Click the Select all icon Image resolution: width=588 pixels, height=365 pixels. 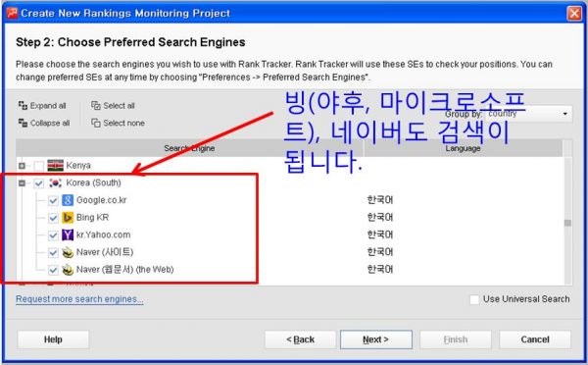tap(96, 106)
